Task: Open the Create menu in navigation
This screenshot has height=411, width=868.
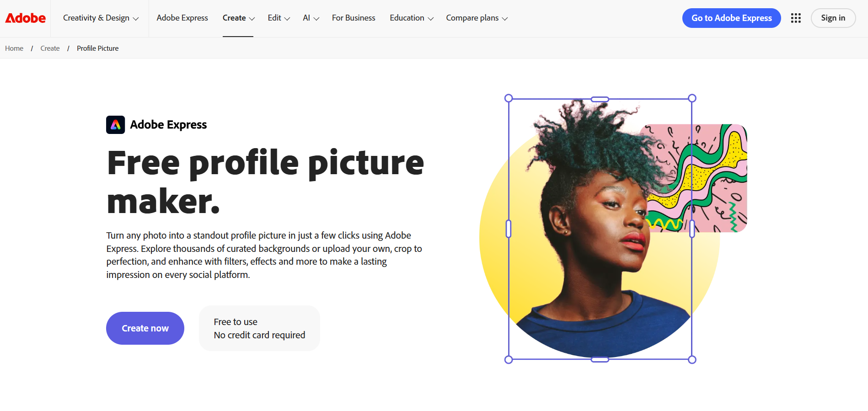Action: click(x=238, y=18)
